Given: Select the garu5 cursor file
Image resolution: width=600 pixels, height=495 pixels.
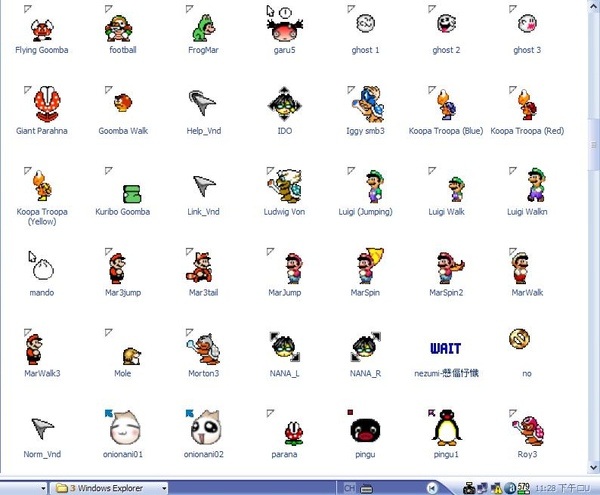Looking at the screenshot, I should (285, 25).
